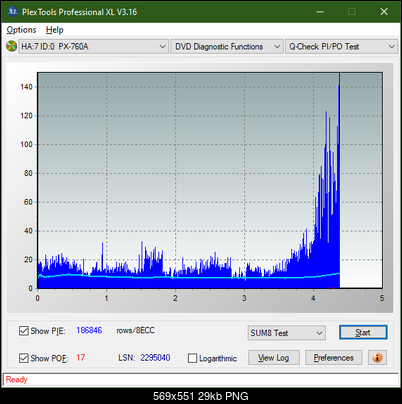Click the Start button
The width and height of the screenshot is (402, 404).
tap(363, 332)
